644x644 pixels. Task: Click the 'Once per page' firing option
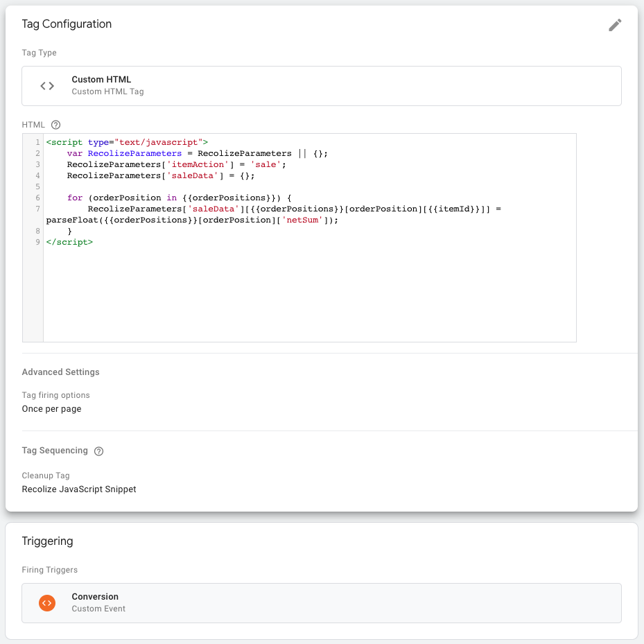(52, 409)
